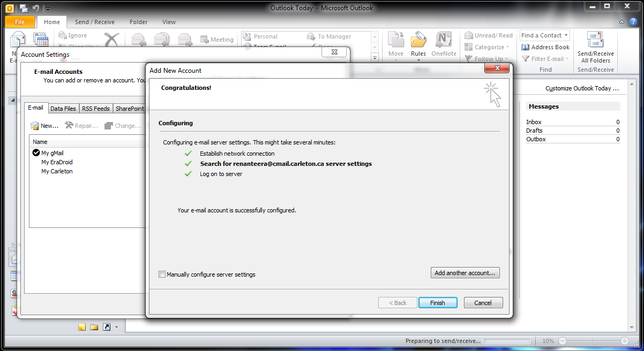Open SharePoint tab in Account Settings
This screenshot has width=644, height=351.
[x=130, y=109]
